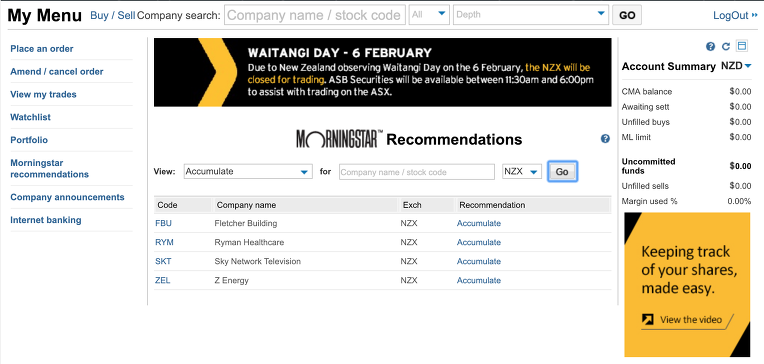Click the ZEL stock code link

[x=163, y=280]
